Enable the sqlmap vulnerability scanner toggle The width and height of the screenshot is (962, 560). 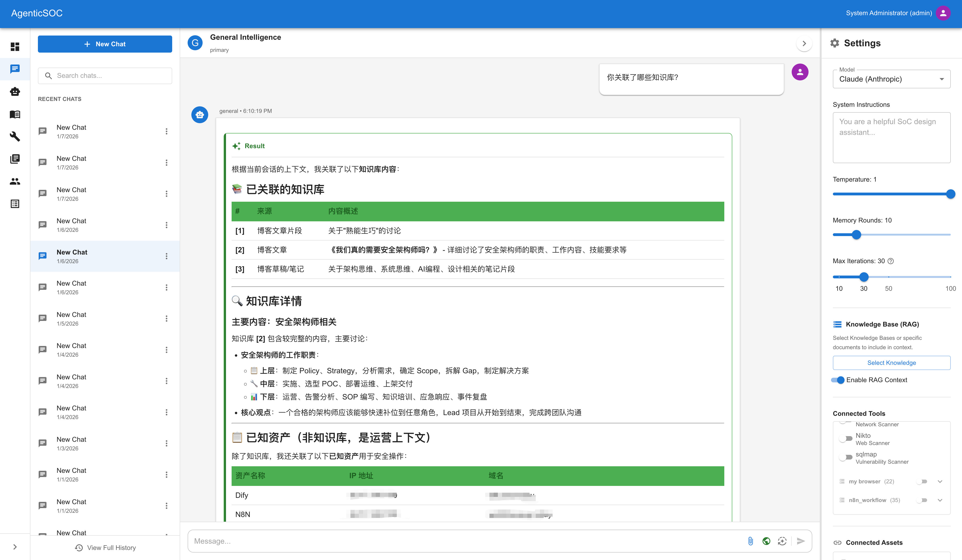(846, 457)
